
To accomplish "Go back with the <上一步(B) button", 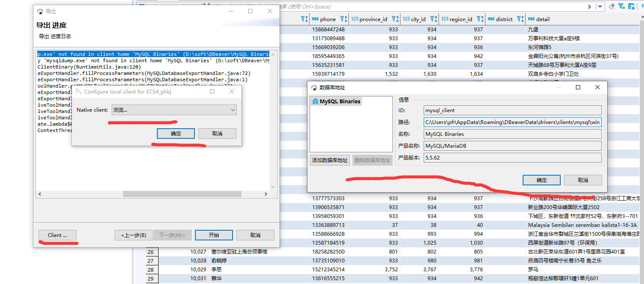I will (x=134, y=235).
